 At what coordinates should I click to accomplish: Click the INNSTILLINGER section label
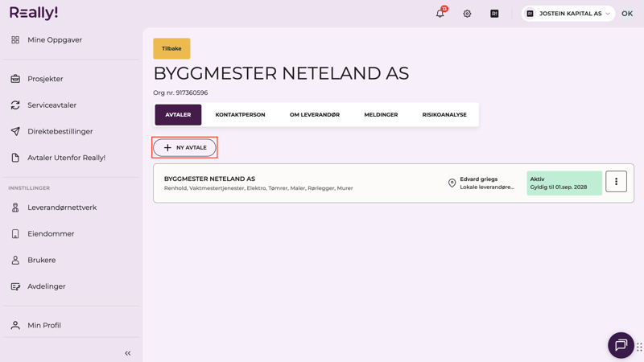tap(29, 188)
